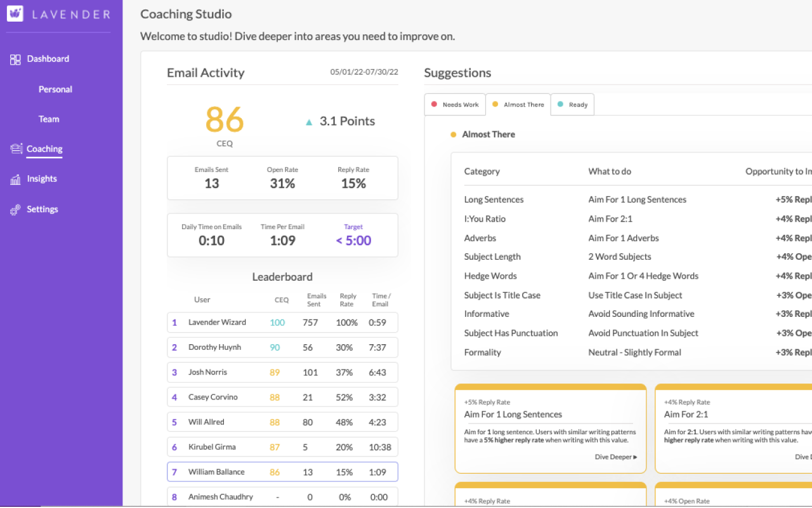812x508 pixels.
Task: Click Neutral - Slightly Formal suggestion
Action: point(634,352)
